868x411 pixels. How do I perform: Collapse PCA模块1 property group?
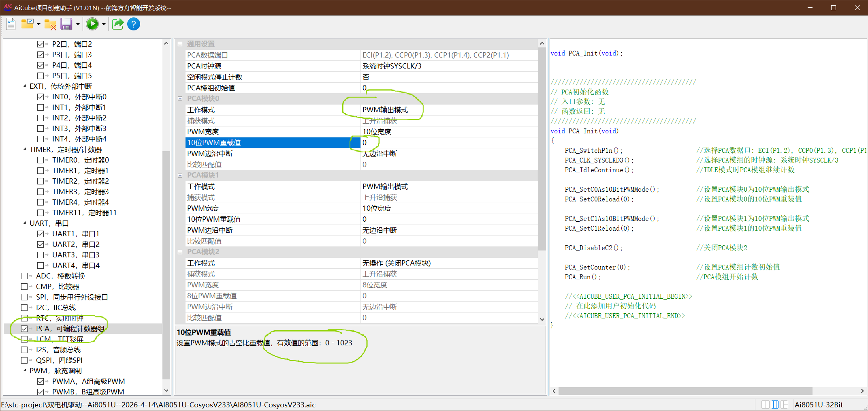(x=180, y=175)
